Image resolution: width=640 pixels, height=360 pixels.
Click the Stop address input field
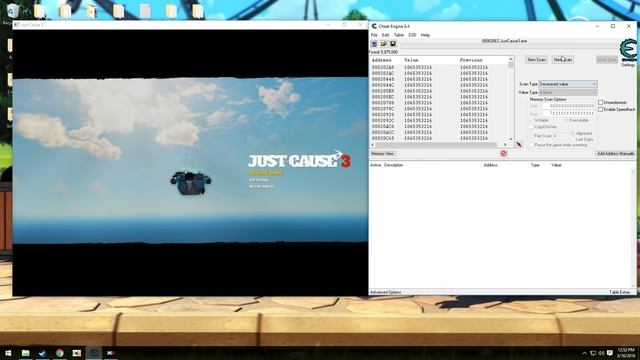[x=568, y=113]
